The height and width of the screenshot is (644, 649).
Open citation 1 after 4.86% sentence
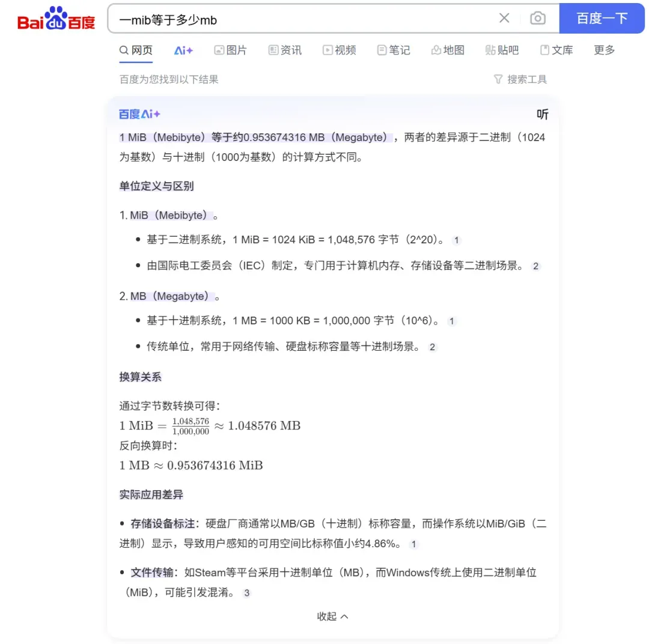pyautogui.click(x=413, y=544)
